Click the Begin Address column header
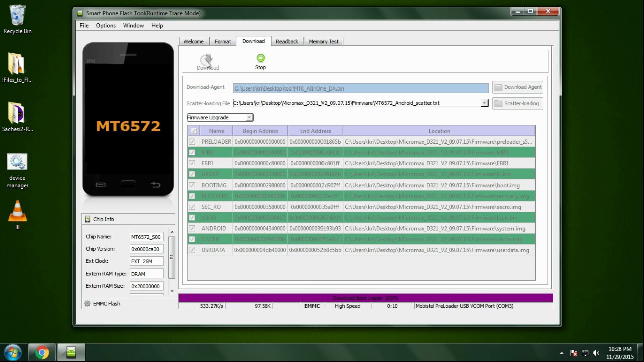The width and height of the screenshot is (644, 362). (260, 131)
